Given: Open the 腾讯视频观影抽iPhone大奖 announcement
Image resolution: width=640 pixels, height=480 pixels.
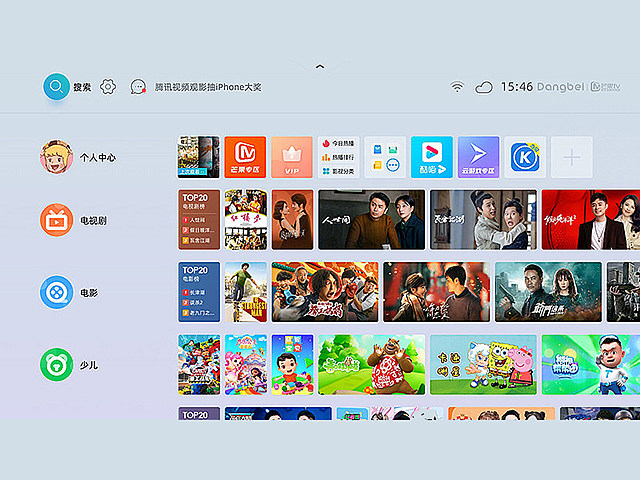Looking at the screenshot, I should 208,87.
